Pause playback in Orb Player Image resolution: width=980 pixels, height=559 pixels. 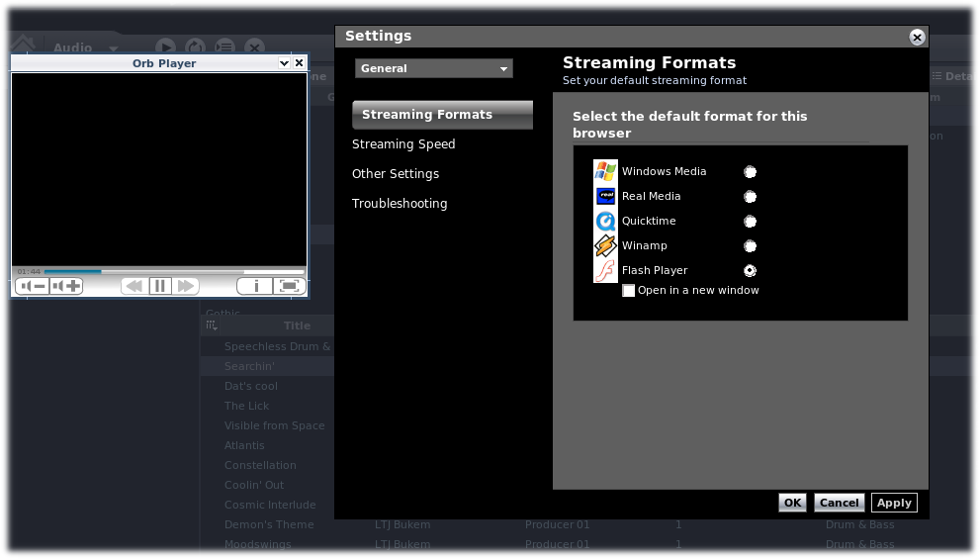(x=160, y=287)
